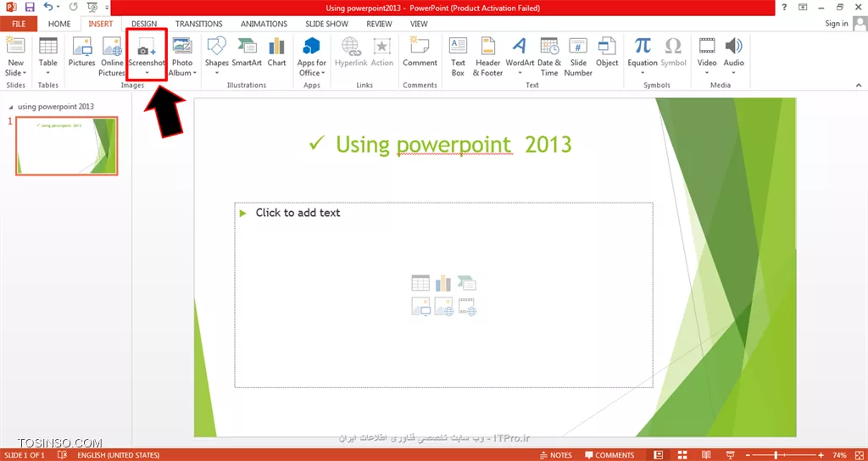Switch to the TRANSITIONS tab
This screenshot has height=461, width=868.
click(198, 24)
